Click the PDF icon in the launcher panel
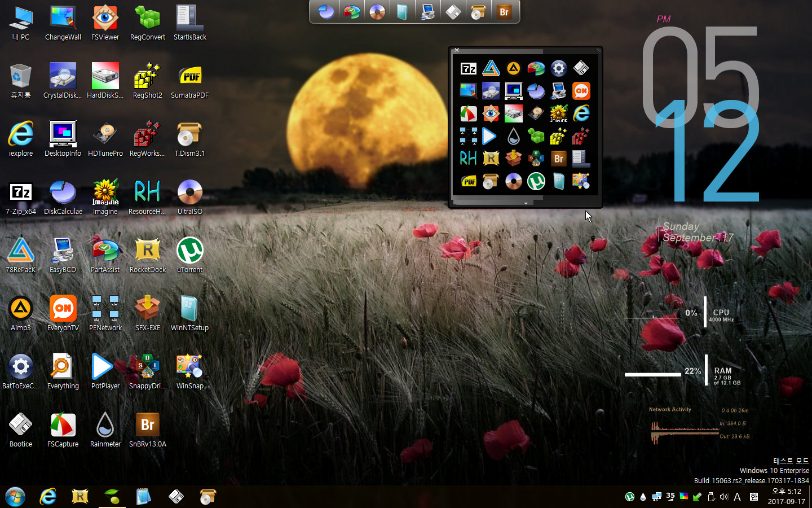 469,181
